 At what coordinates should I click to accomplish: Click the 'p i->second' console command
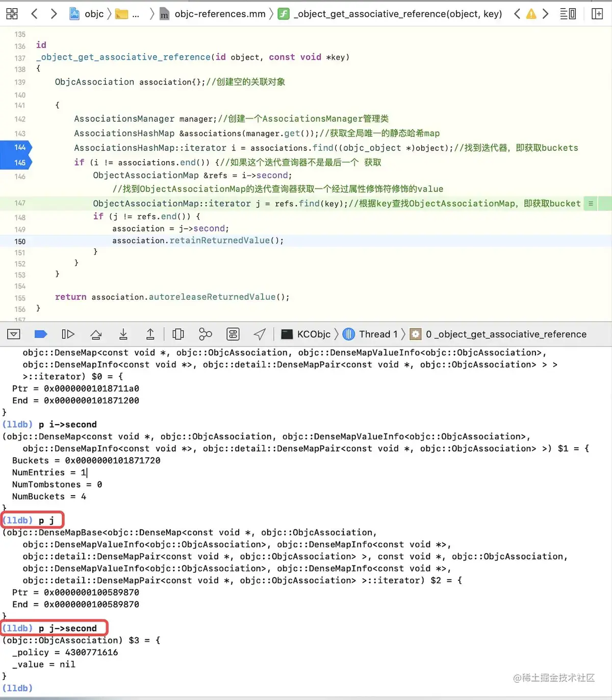tap(67, 424)
